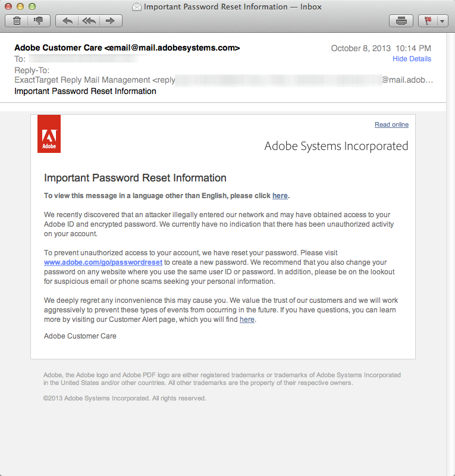Screen dimensions: 455x476
Task: Reply to the sender
Action: pyautogui.click(x=67, y=21)
